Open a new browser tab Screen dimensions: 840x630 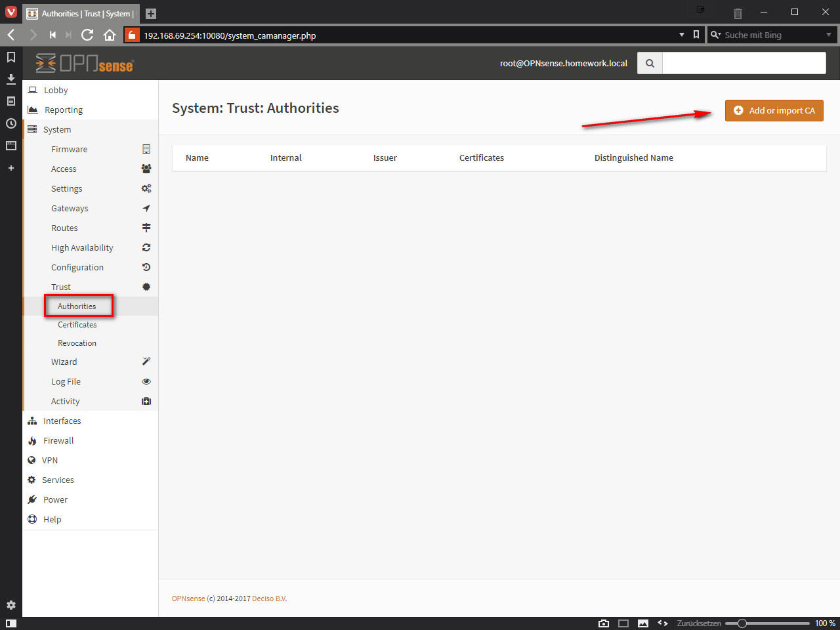point(151,14)
